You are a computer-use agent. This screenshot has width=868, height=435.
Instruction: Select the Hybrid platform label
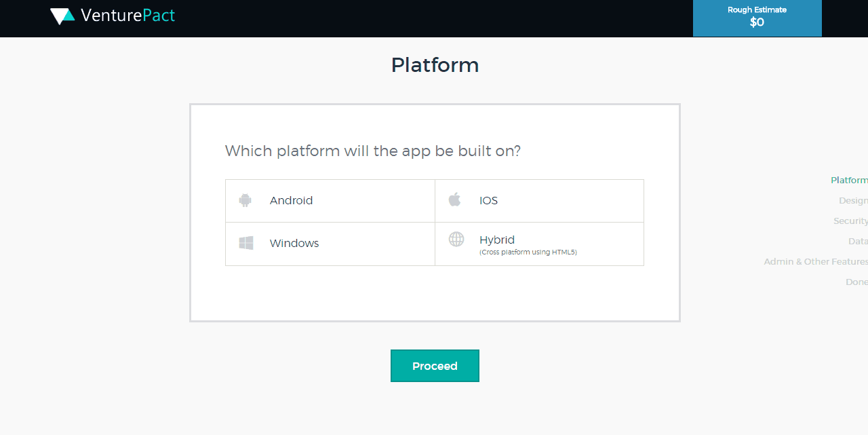pyautogui.click(x=496, y=240)
